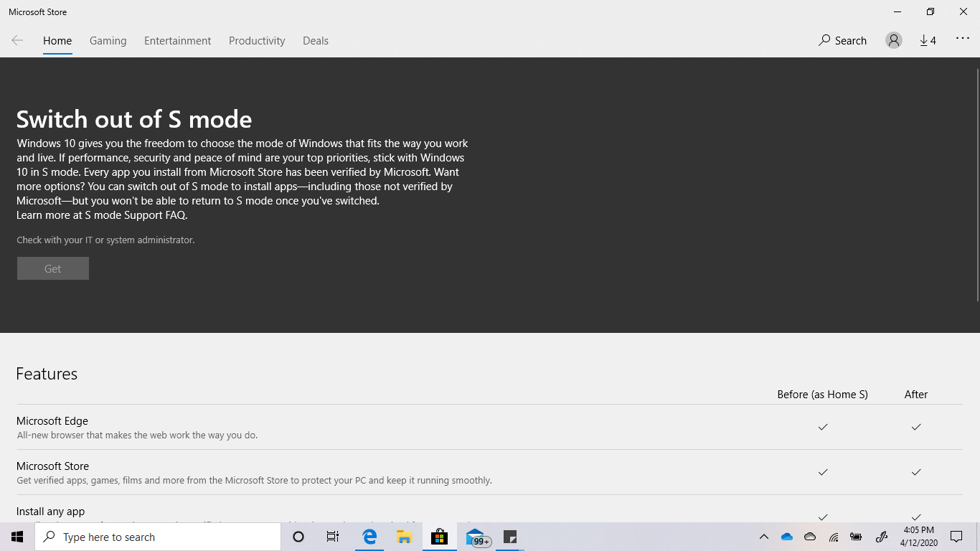Viewport: 980px width, 551px height.
Task: Show hidden system tray icons
Action: 764,537
